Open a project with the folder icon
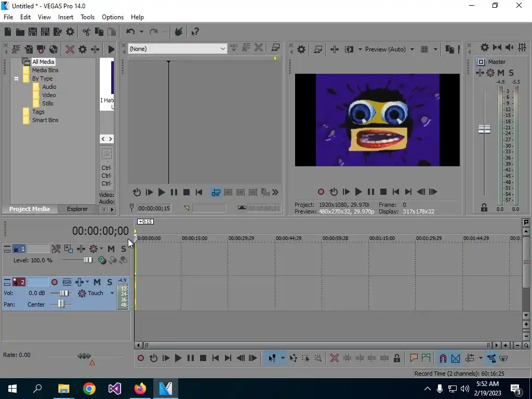 click(x=20, y=32)
